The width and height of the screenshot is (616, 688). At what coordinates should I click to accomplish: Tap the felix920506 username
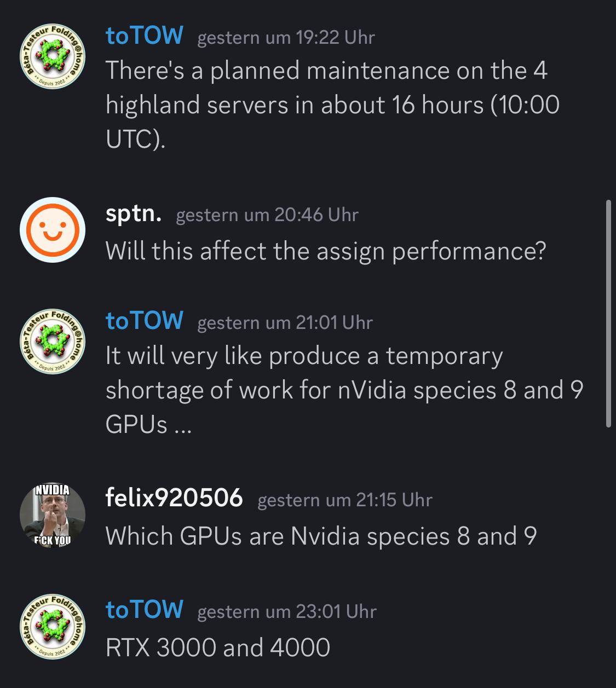tap(174, 498)
